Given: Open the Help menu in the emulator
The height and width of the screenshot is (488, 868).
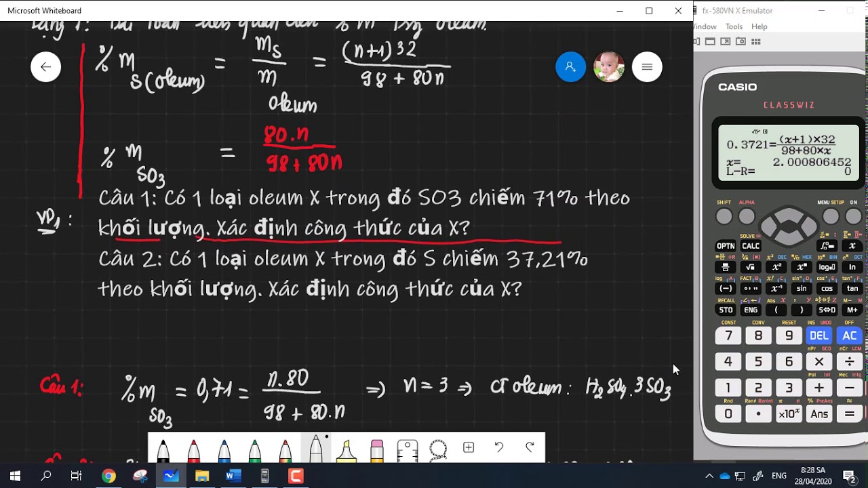Looking at the screenshot, I should click(759, 26).
